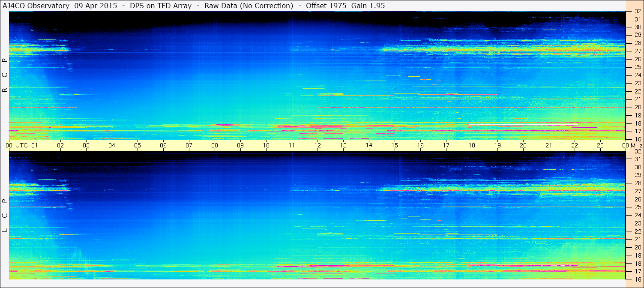Select the 18 MHz tick on the LCP panel

(638, 264)
